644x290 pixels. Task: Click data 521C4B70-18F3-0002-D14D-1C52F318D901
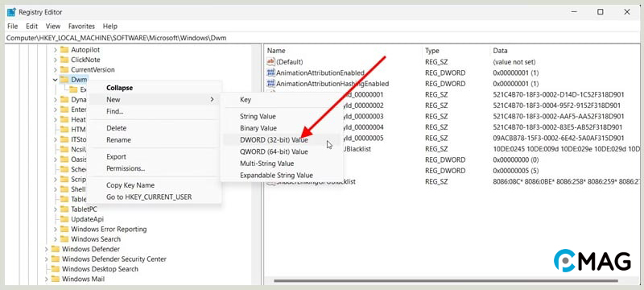(x=559, y=94)
